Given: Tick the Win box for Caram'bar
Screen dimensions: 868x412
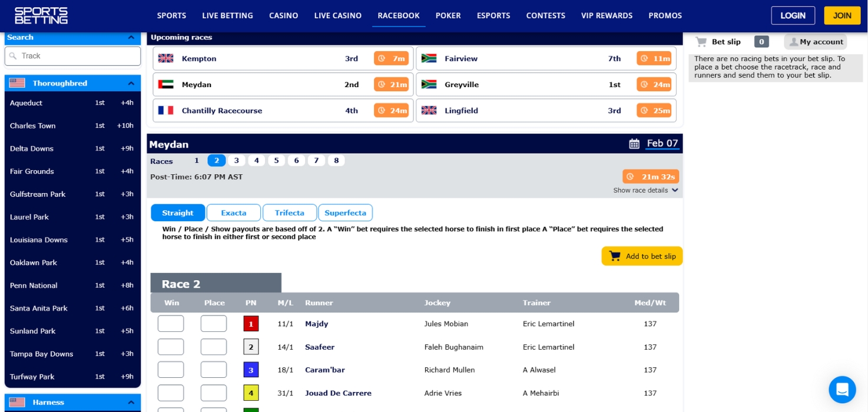Looking at the screenshot, I should [171, 370].
